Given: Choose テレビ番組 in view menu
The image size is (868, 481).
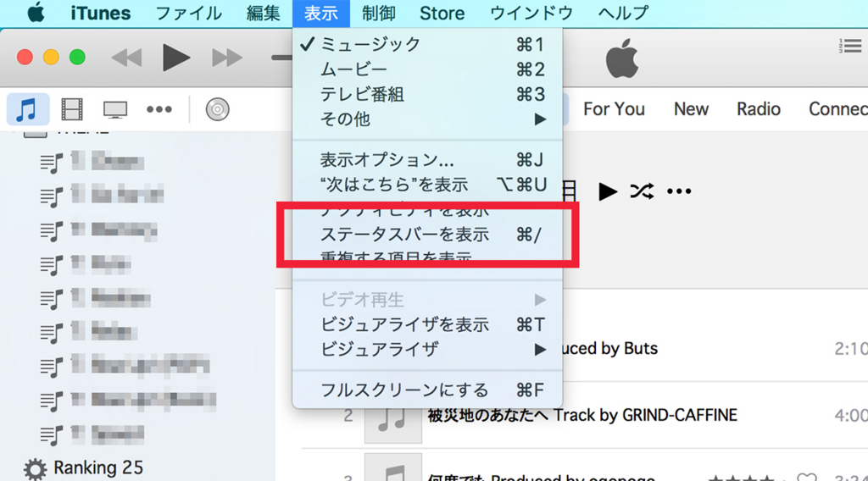Looking at the screenshot, I should [x=427, y=95].
